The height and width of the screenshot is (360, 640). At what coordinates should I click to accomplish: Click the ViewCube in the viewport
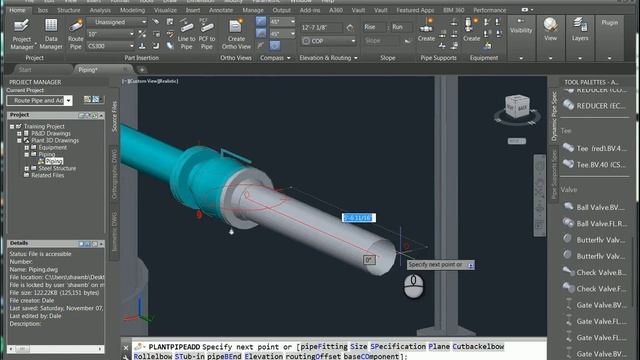click(517, 107)
